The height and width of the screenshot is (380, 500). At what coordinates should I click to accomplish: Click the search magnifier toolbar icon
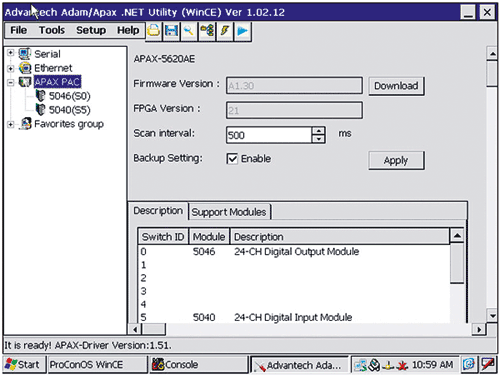pyautogui.click(x=189, y=31)
